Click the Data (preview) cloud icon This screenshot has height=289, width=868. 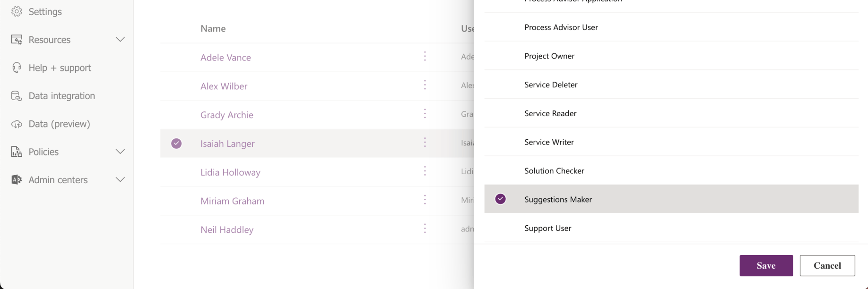[x=17, y=124]
